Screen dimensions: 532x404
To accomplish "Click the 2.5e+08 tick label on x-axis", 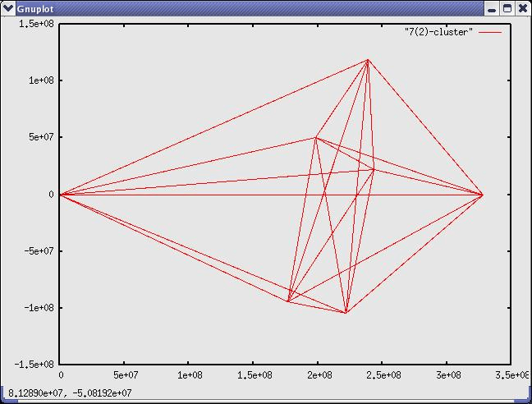I will 383,375.
